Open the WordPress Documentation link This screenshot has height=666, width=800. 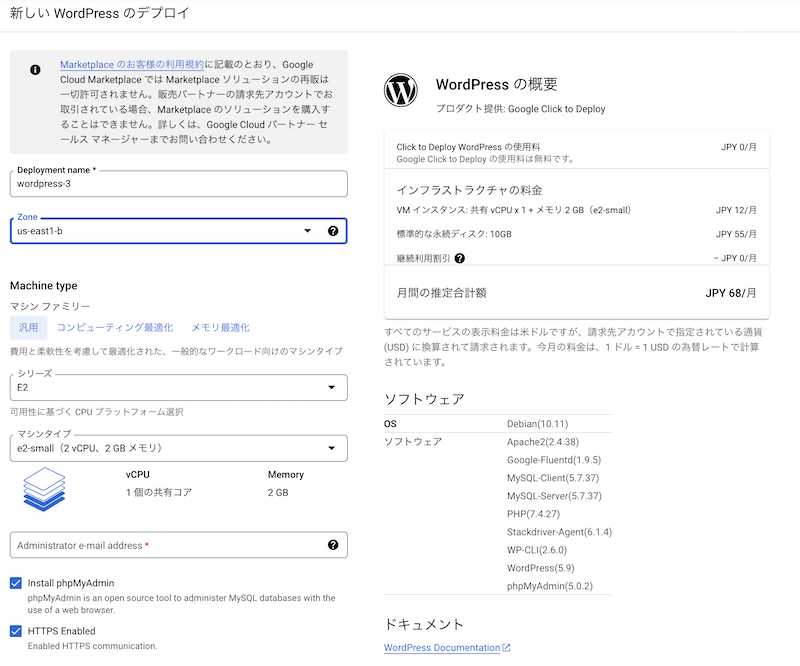click(442, 648)
